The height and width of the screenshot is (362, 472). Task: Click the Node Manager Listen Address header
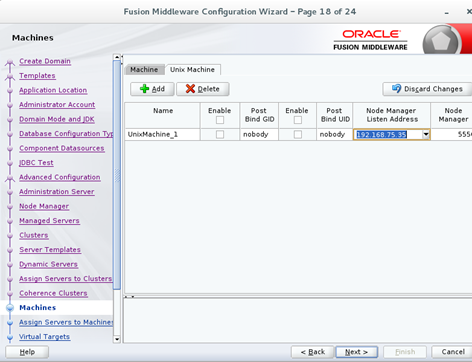tap(391, 115)
